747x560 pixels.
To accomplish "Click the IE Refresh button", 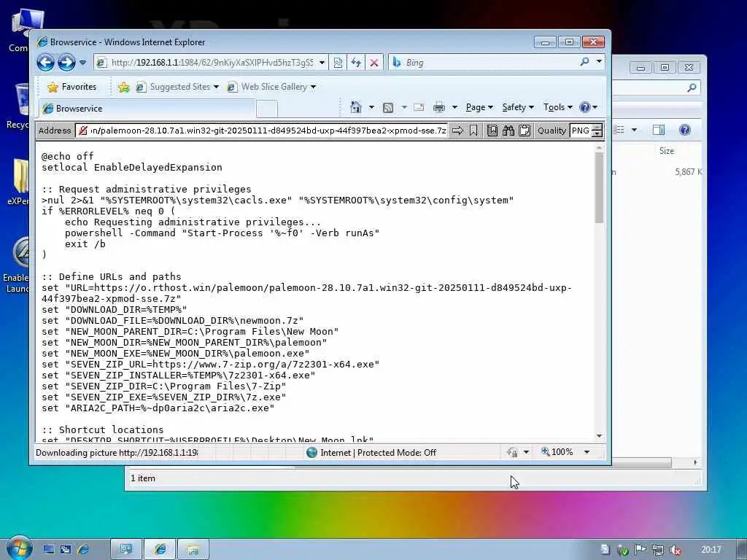I will [356, 63].
